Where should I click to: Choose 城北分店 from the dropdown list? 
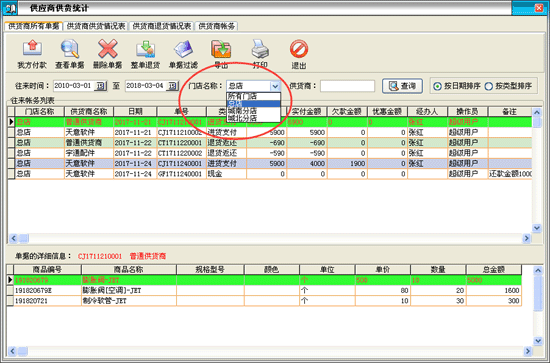tap(242, 118)
